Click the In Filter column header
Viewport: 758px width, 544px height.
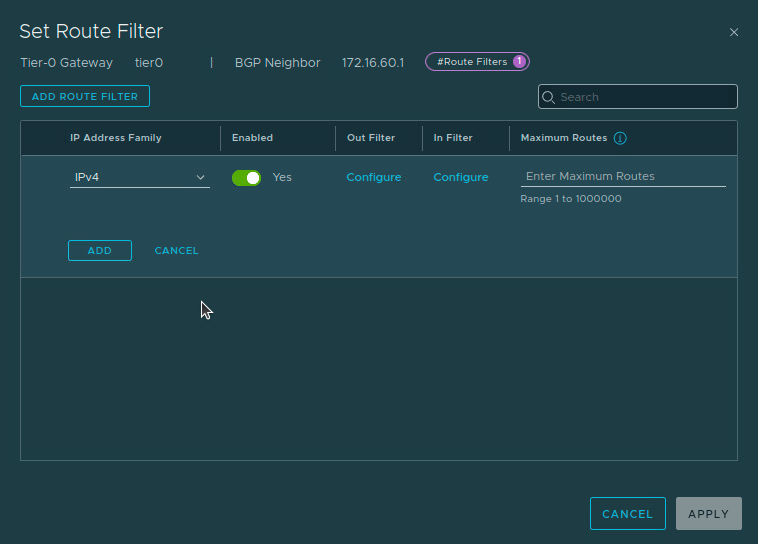(x=453, y=138)
